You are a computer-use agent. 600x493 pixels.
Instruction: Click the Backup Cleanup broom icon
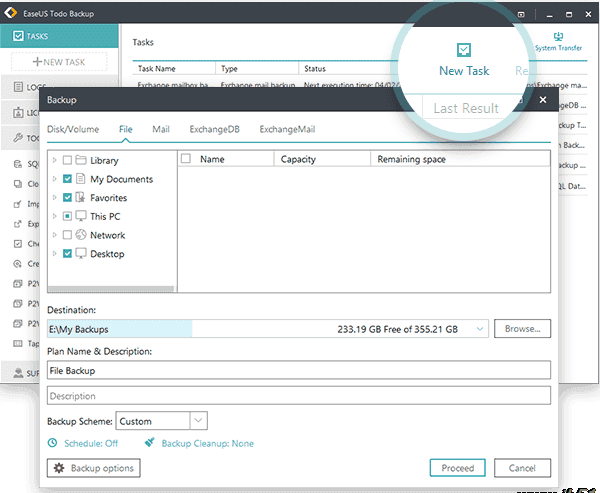pos(149,443)
